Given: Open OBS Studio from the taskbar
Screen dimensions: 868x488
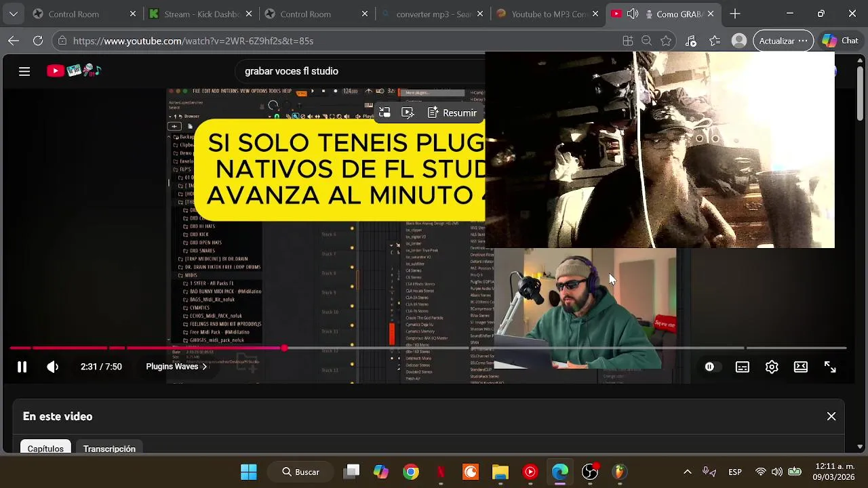Looking at the screenshot, I should 590,472.
